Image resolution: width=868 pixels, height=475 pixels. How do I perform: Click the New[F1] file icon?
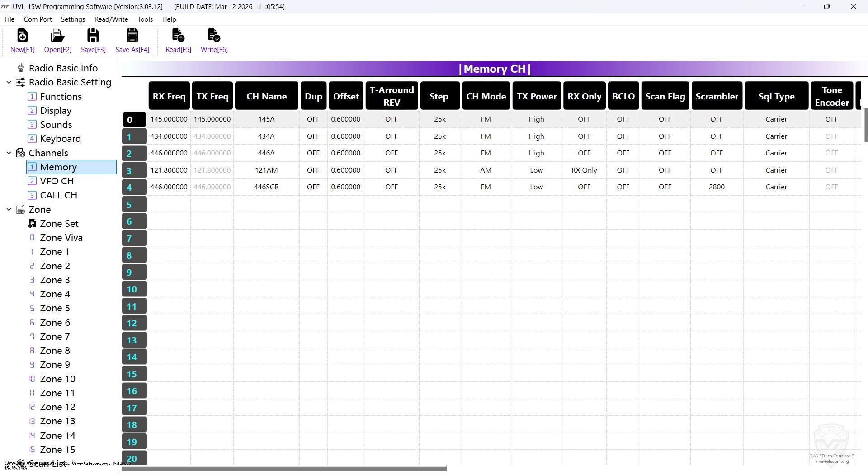pos(22,36)
